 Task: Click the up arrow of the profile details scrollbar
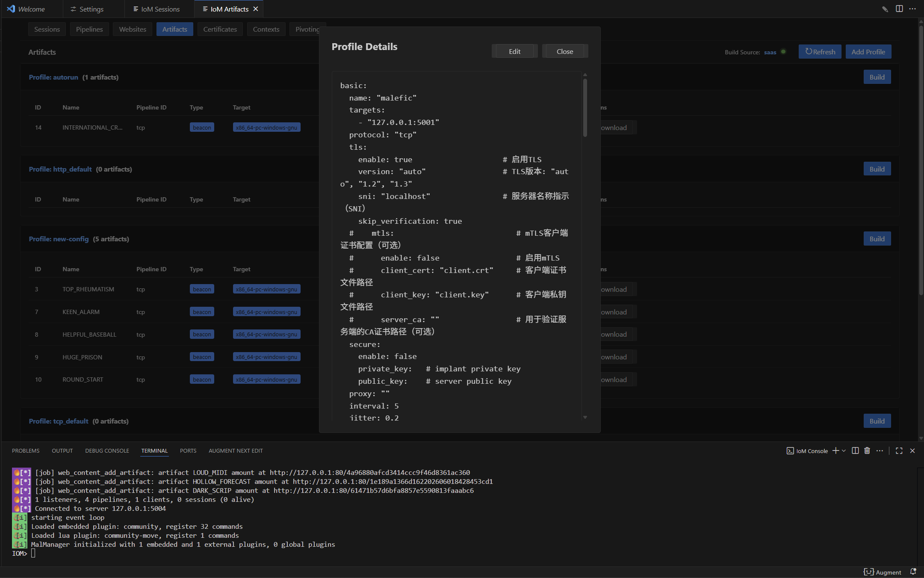[x=585, y=75]
